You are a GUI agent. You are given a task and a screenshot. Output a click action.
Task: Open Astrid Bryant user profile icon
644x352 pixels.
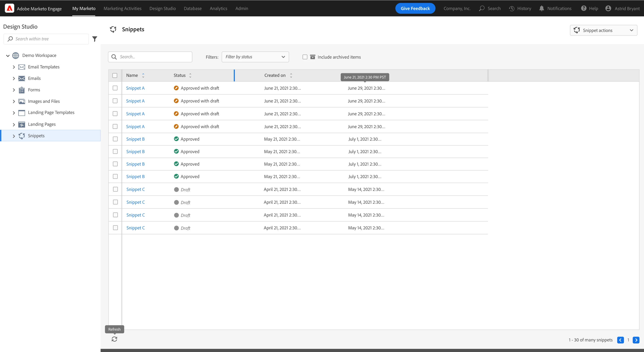[x=608, y=8]
